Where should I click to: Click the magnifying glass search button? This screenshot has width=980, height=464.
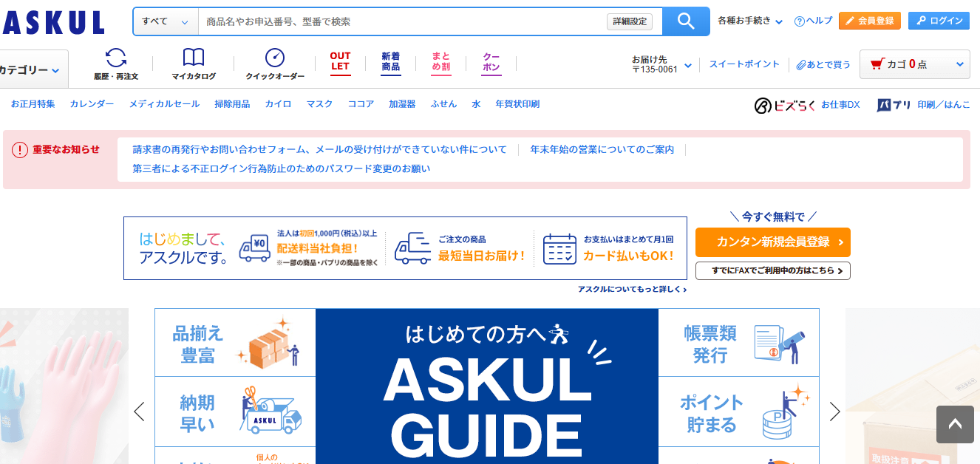[685, 21]
